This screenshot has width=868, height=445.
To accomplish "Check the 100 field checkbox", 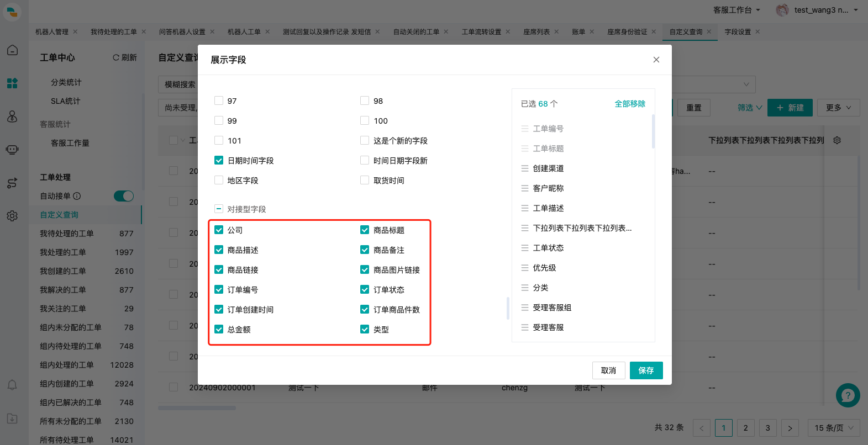I will pyautogui.click(x=365, y=120).
